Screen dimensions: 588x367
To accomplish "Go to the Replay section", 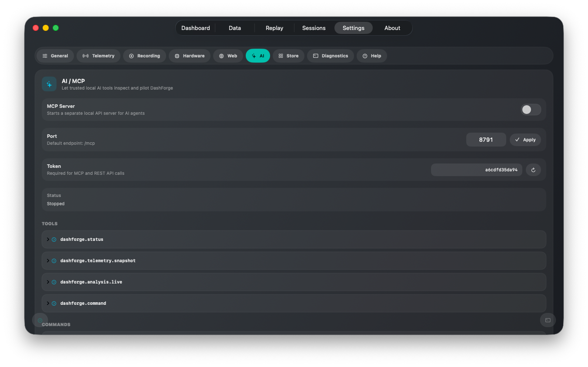I will click(x=274, y=28).
